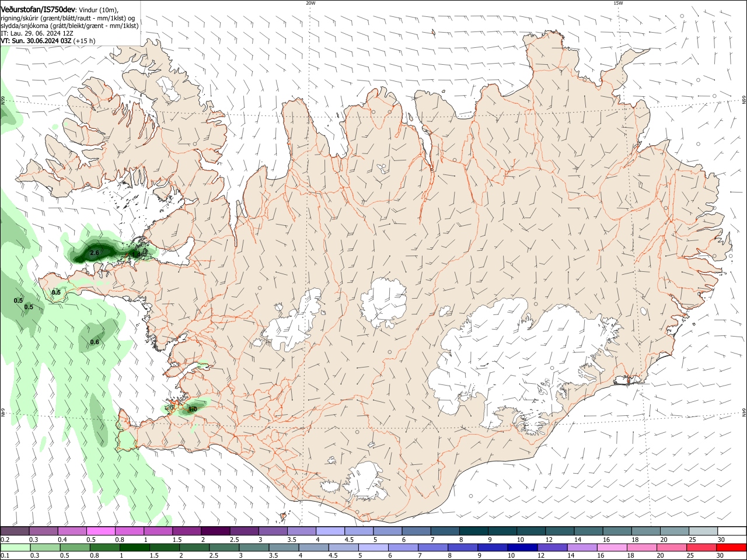The width and height of the screenshot is (747, 560).
Task: Pick the bright pink 0.5 swatch in upper legend row
Action: click(x=101, y=531)
